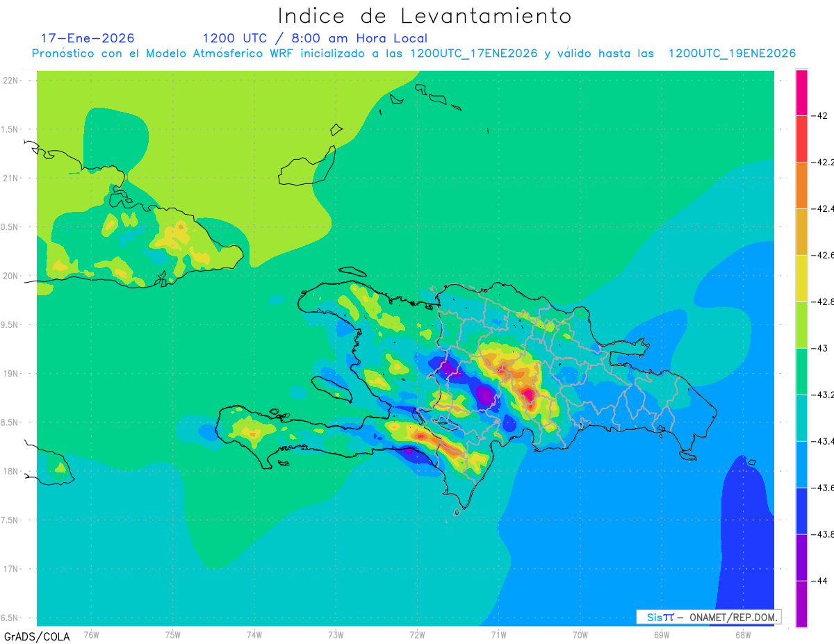Click the '69W' longitude label

[661, 635]
